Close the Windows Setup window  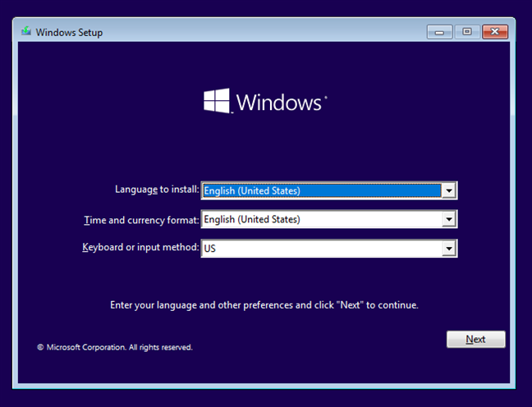click(494, 32)
